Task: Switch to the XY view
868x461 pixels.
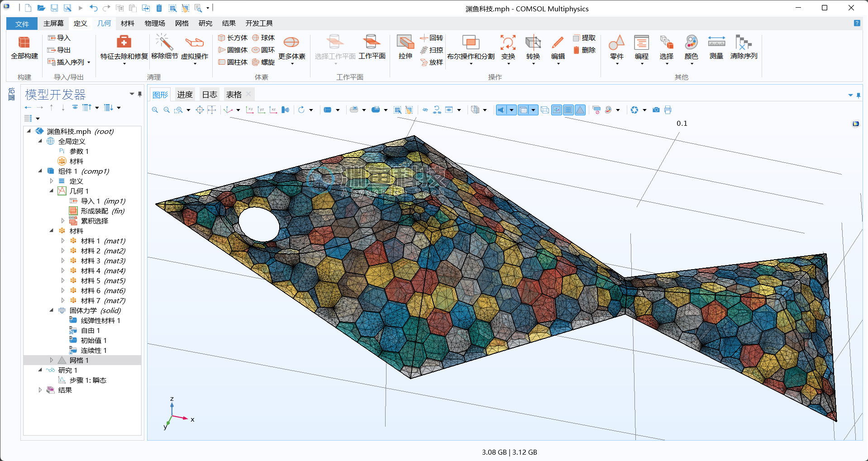Action: point(250,110)
